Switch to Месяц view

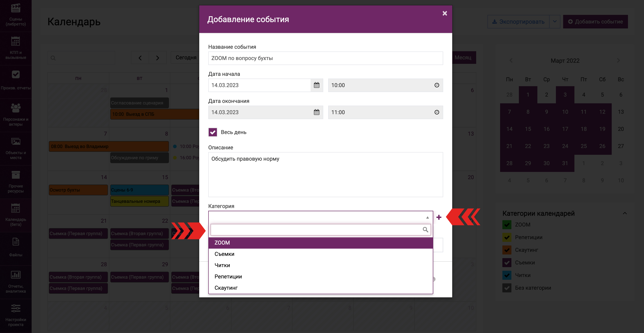coord(464,58)
